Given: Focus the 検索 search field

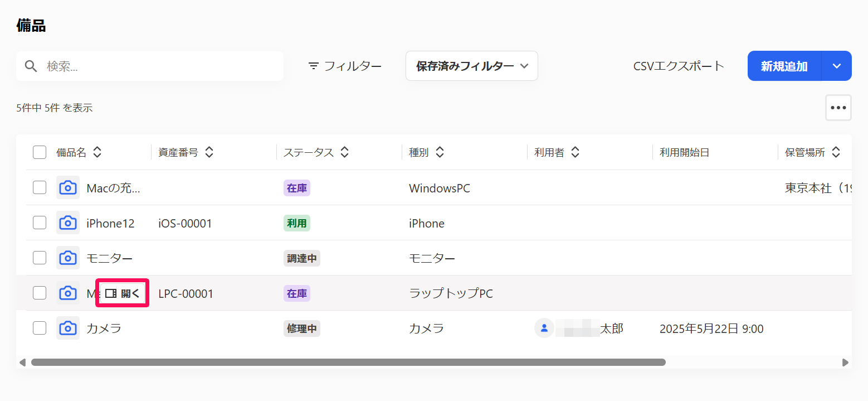Looking at the screenshot, I should point(150,66).
